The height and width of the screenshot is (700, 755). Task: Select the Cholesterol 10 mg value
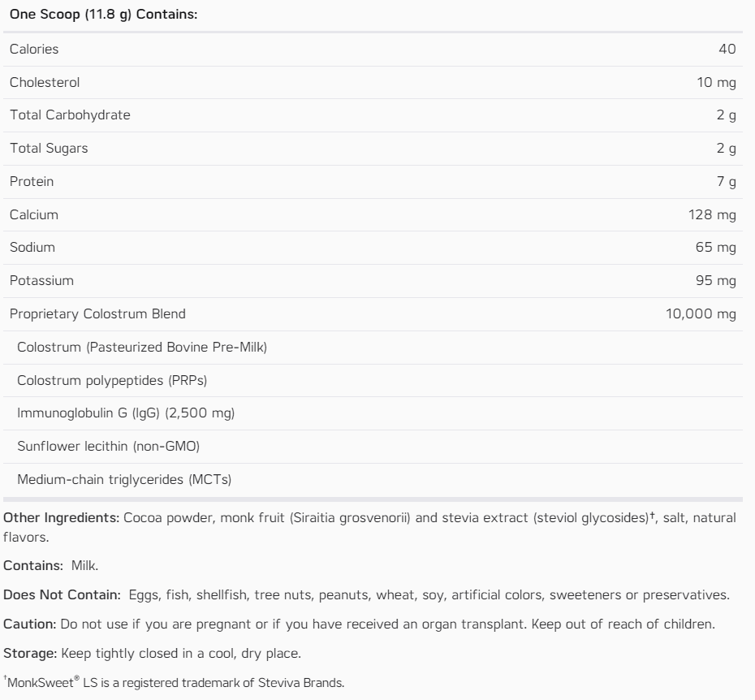[716, 82]
